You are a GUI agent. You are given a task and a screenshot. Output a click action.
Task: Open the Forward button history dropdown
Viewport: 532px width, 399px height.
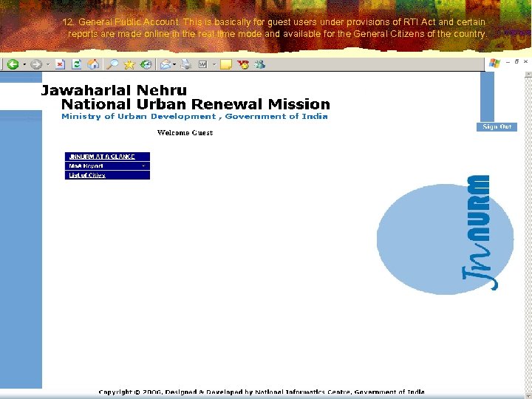click(x=48, y=64)
